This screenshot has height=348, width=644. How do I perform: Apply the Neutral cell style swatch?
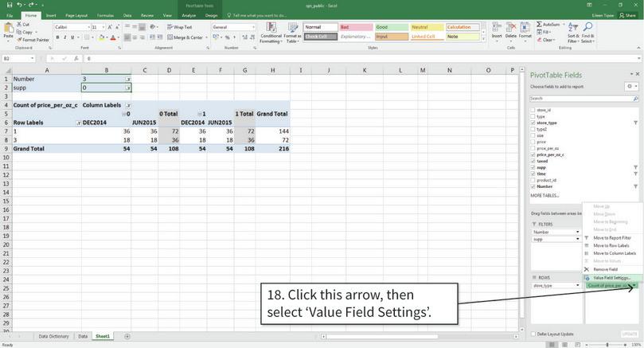tap(427, 27)
